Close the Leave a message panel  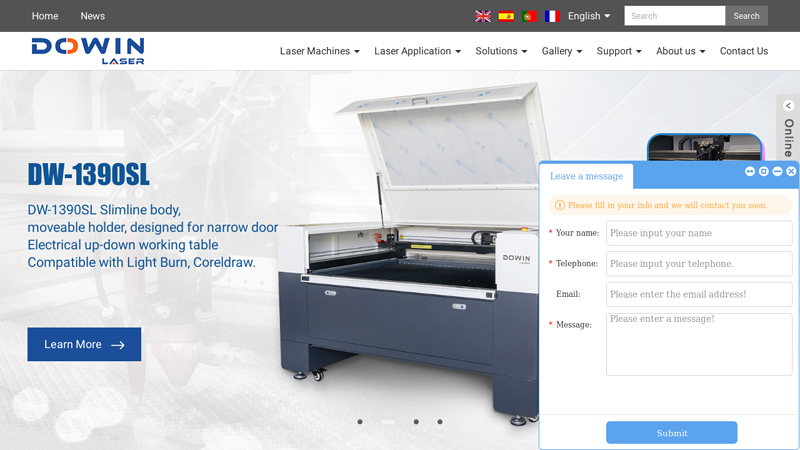791,171
